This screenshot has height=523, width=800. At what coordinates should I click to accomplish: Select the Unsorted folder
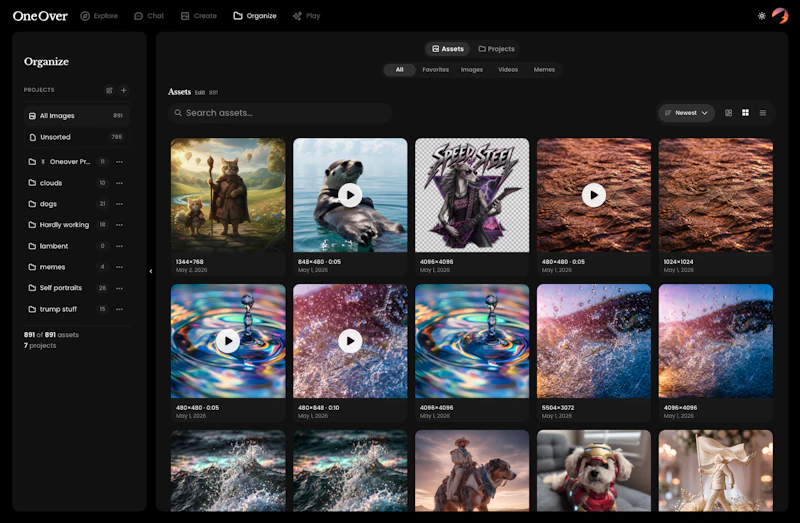(77, 137)
